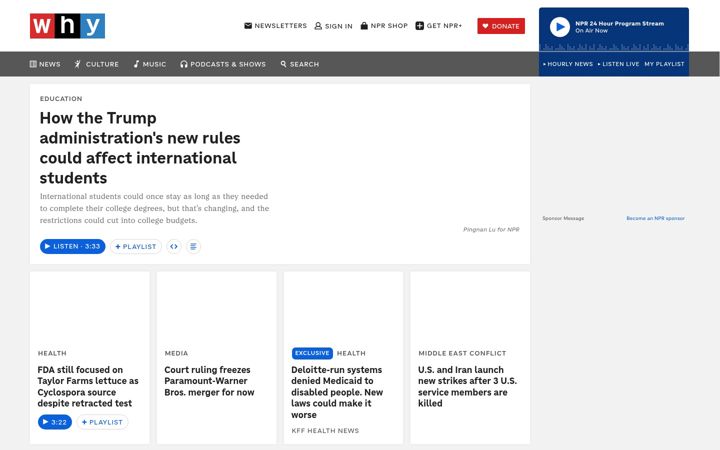720x450 pixels.
Task: Open My Playlist
Action: [664, 64]
